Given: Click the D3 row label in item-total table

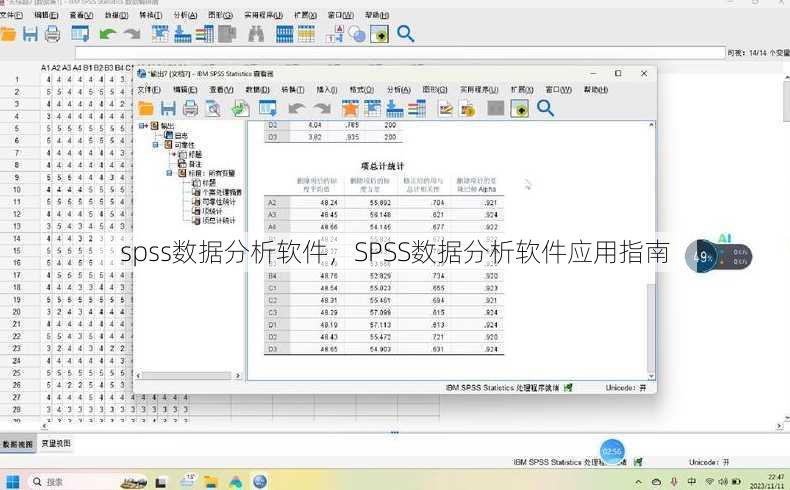Looking at the screenshot, I should point(272,349).
